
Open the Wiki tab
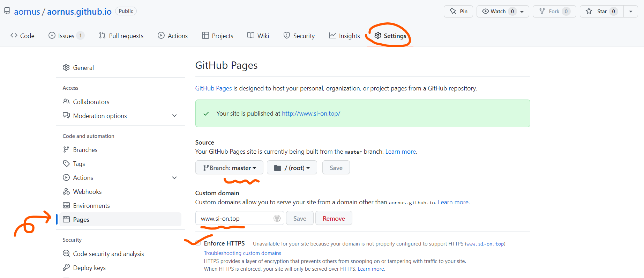pyautogui.click(x=258, y=36)
